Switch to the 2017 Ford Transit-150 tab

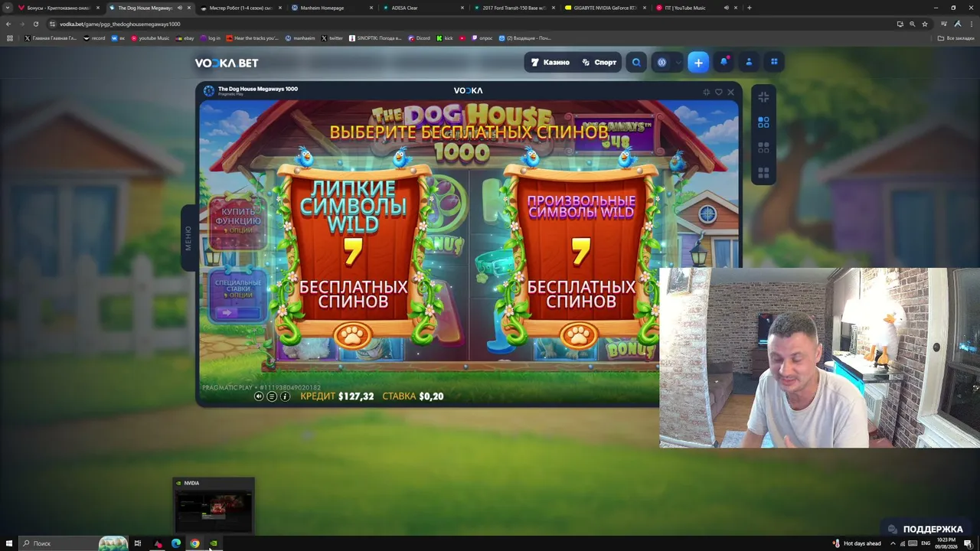click(514, 8)
